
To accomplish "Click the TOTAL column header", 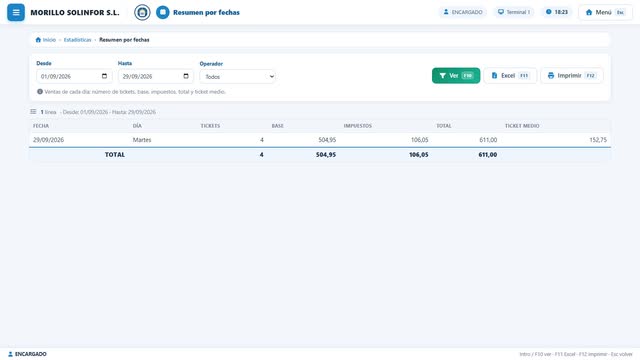I will (444, 126).
